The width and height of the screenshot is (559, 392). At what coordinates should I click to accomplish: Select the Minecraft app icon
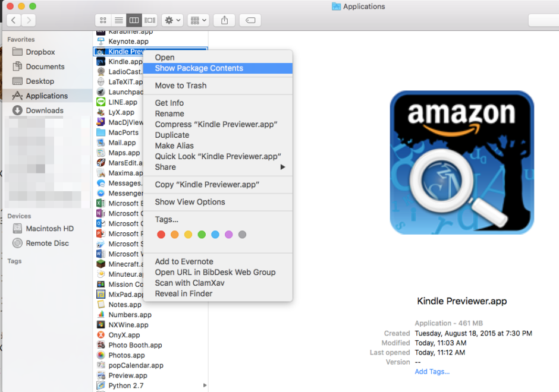[x=101, y=264]
